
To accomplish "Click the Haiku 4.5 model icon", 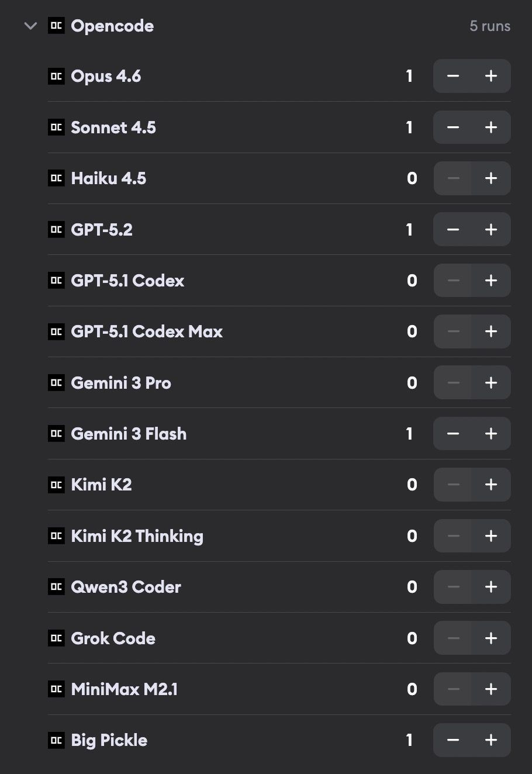I will (56, 178).
